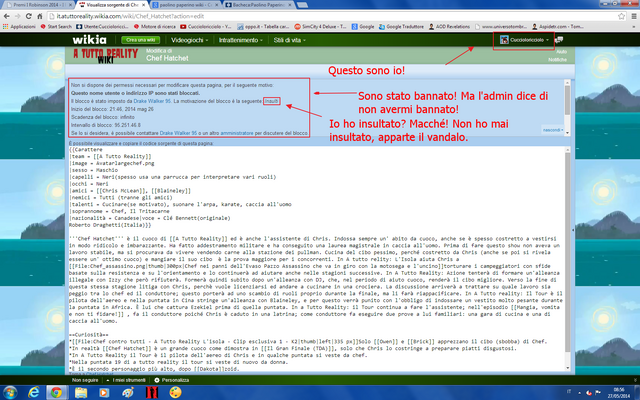Screen dimensions: 640x400
Task: Open a new browser tab
Action: (302, 5)
